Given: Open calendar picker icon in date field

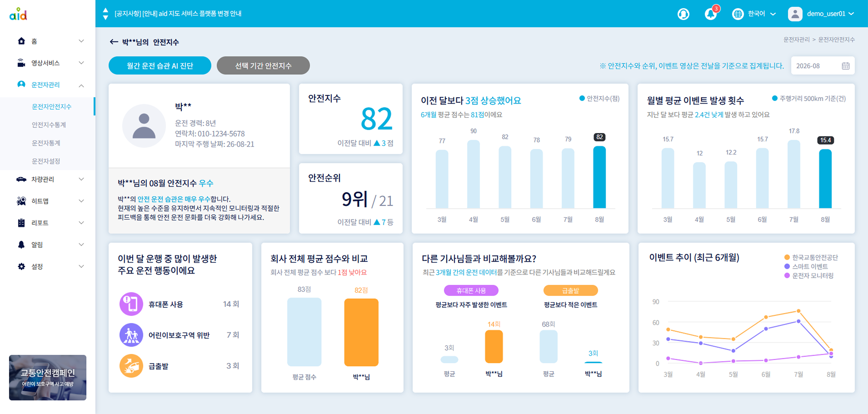Looking at the screenshot, I should pyautogui.click(x=846, y=66).
